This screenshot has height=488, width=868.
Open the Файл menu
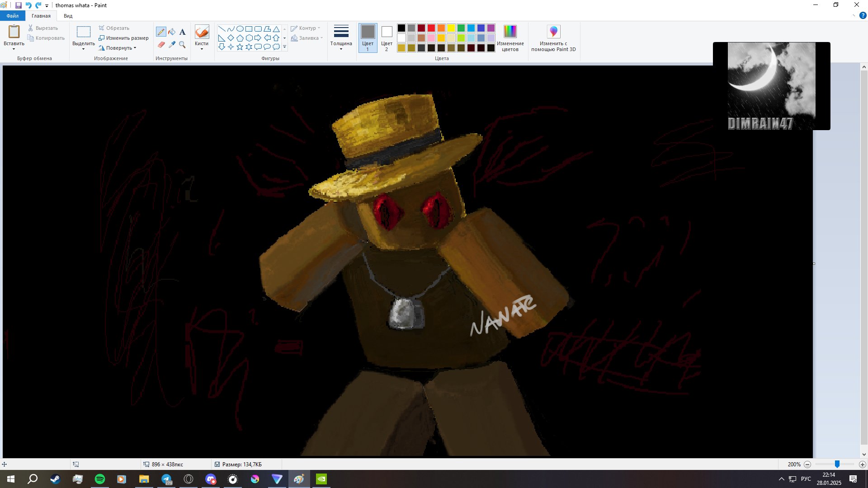tap(13, 16)
